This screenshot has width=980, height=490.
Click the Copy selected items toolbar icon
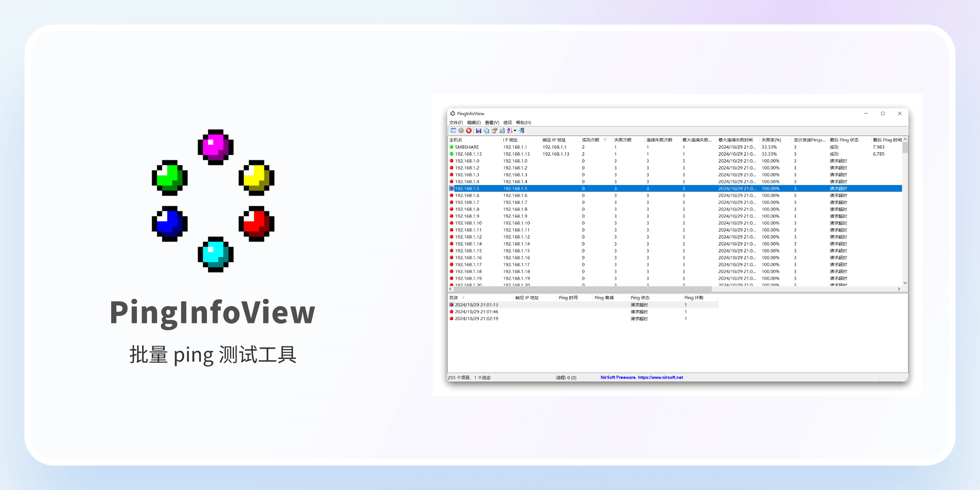pyautogui.click(x=486, y=131)
